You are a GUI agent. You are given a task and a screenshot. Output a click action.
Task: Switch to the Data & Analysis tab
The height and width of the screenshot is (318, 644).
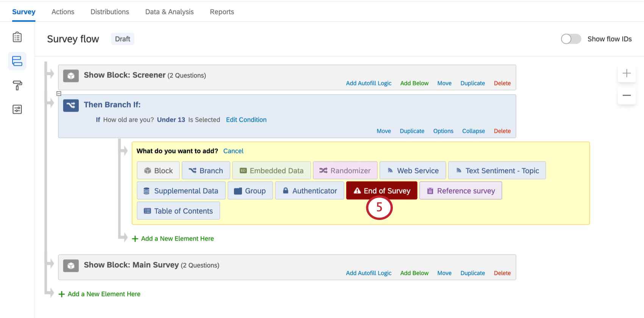point(169,12)
